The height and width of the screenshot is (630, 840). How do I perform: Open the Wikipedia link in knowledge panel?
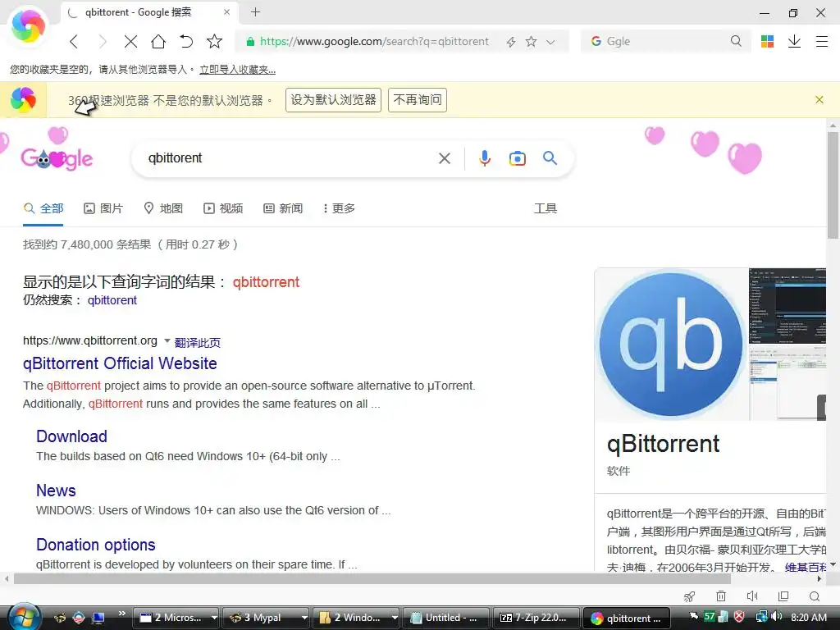(x=806, y=567)
